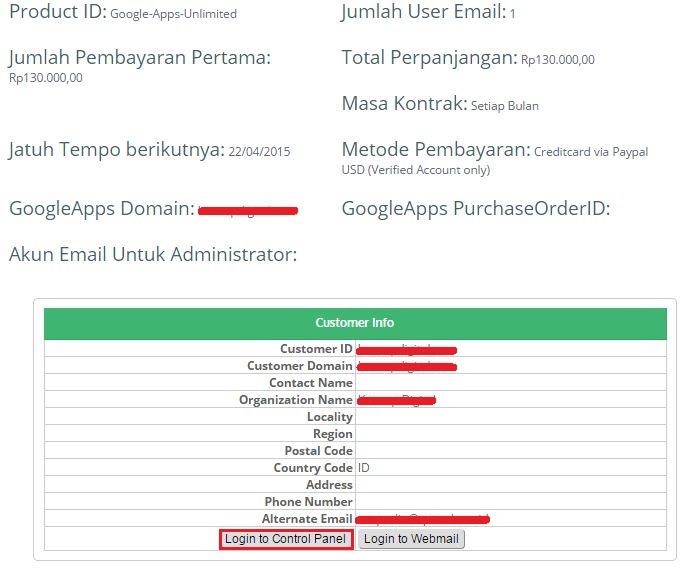This screenshot has width=694, height=572.
Task: Click the Login to Control Panel button
Action: [285, 539]
